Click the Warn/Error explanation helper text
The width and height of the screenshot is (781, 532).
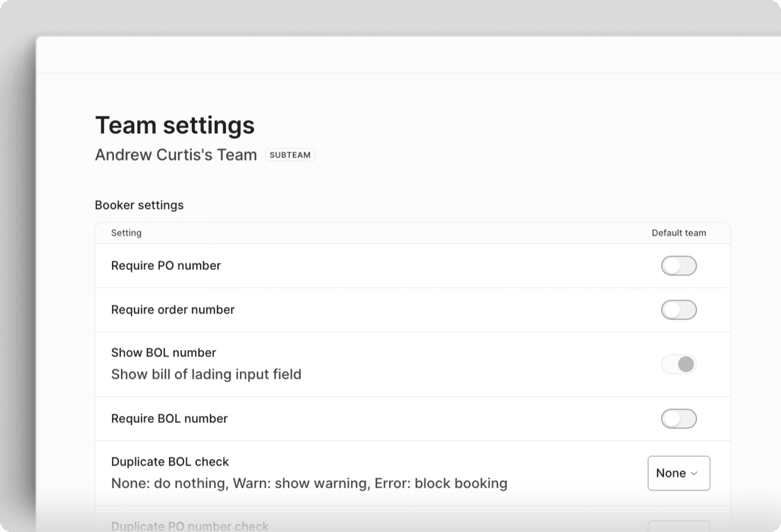(x=309, y=483)
